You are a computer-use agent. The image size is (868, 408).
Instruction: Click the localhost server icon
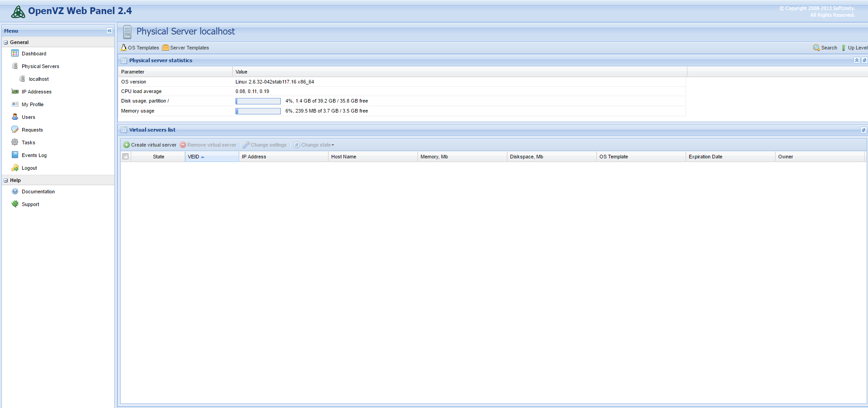22,79
